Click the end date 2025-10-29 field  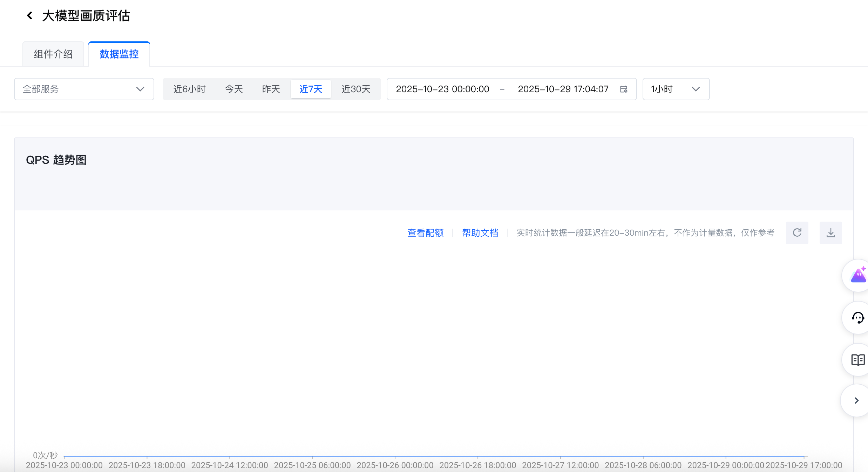[563, 89]
